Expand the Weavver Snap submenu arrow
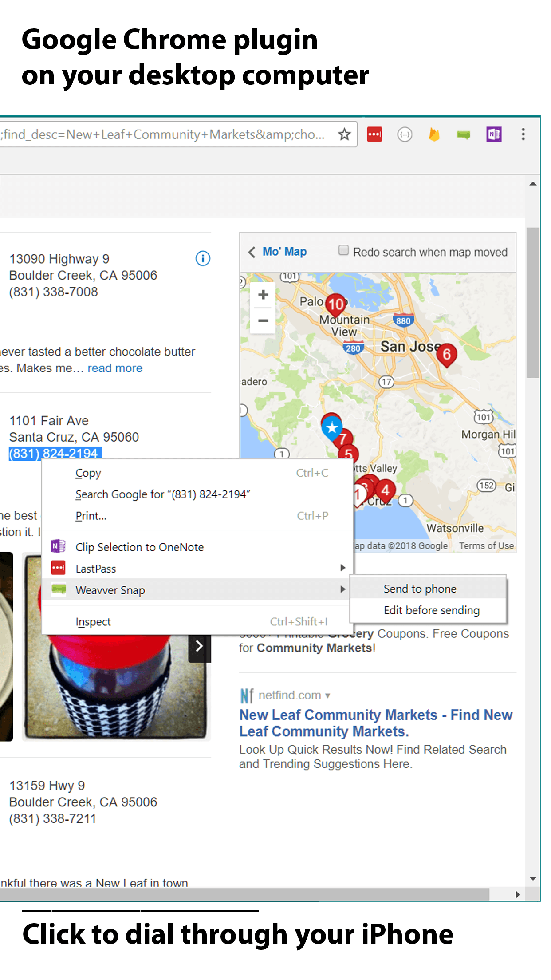Screen dimensions: 551x980 click(x=342, y=589)
